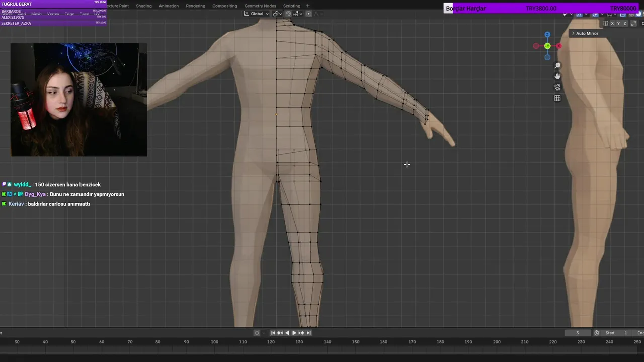Switch to the Animation workspace tab

tap(169, 6)
